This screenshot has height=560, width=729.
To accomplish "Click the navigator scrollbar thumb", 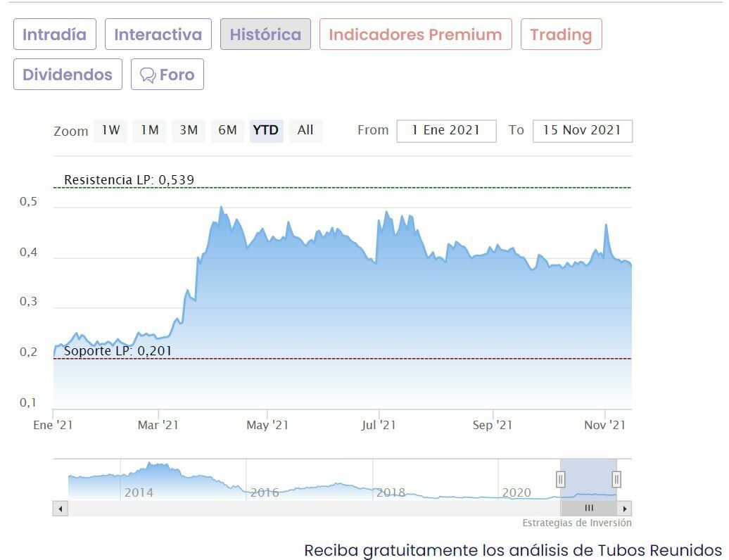I will (589, 508).
